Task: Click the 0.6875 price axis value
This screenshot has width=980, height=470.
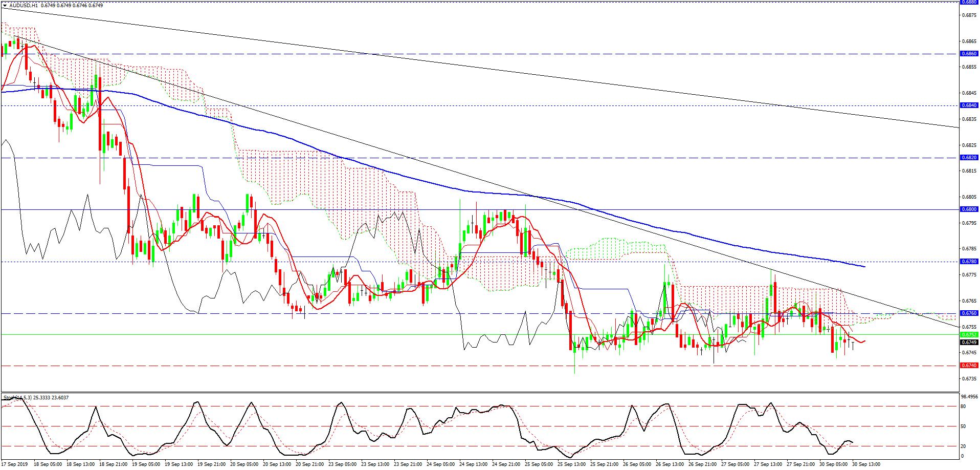Action: point(969,15)
